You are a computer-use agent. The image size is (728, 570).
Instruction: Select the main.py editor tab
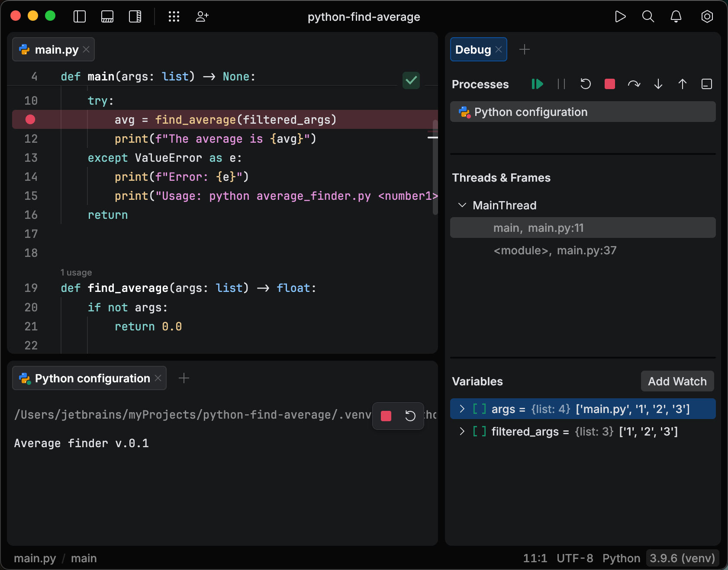click(52, 49)
